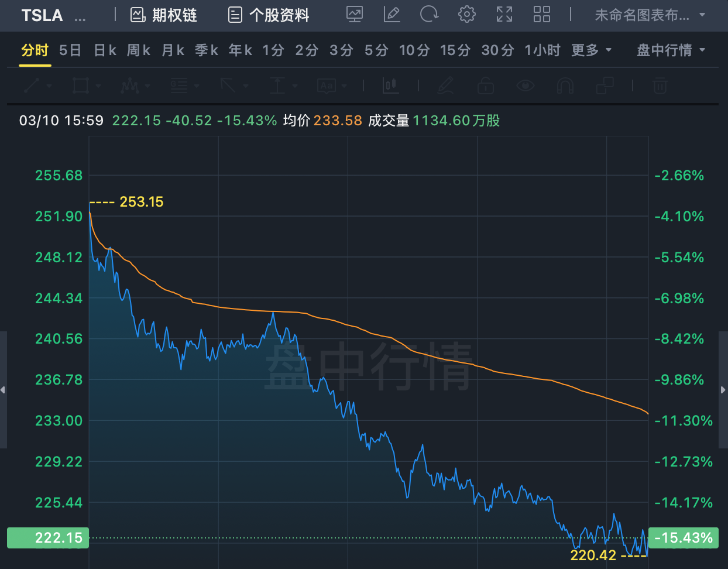Open the 盘中行情 session dropdown
Image resolution: width=728 pixels, height=569 pixels.
pyautogui.click(x=671, y=50)
